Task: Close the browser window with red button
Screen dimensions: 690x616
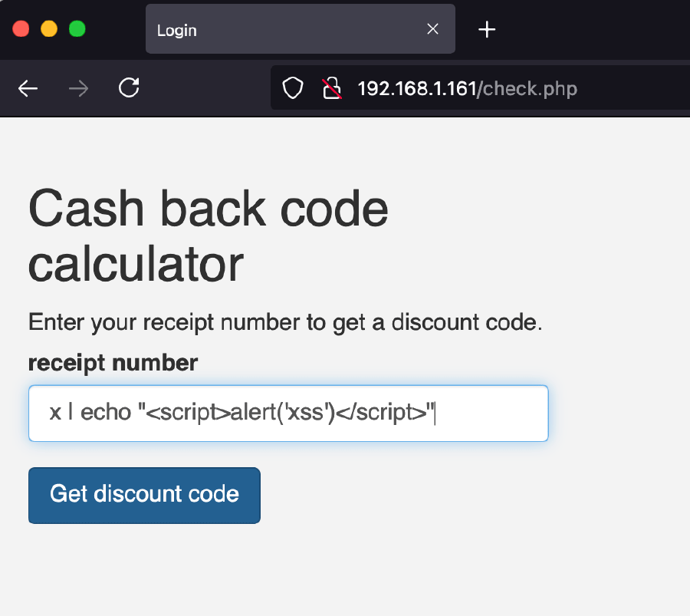Action: tap(21, 29)
